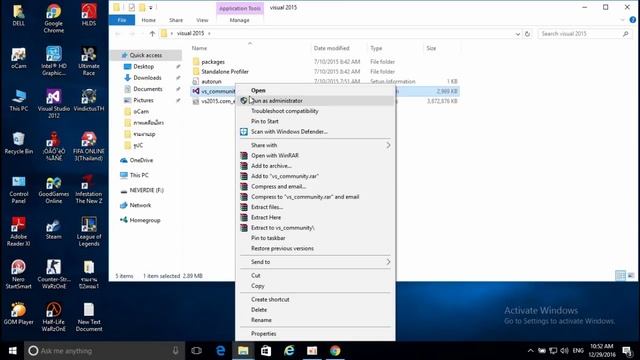Open Google Chrome desktop shortcut

(x=53, y=18)
